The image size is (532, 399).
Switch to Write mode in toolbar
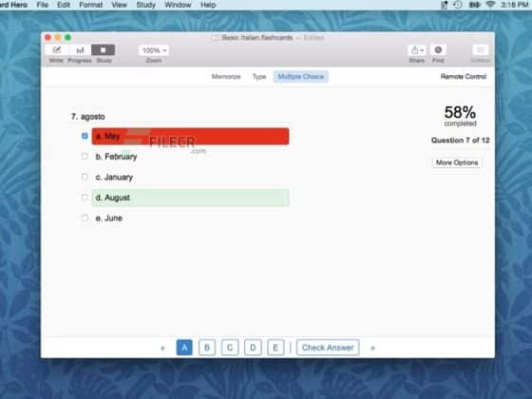[56, 50]
